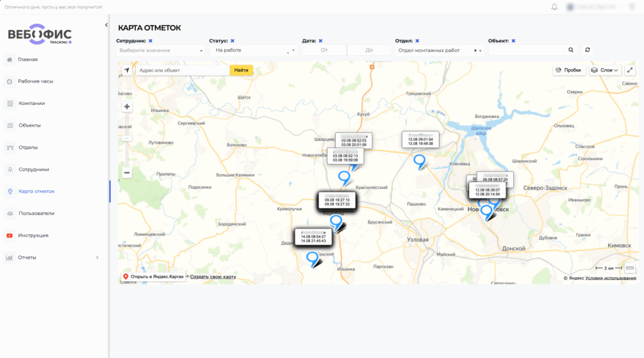Open the notifications bell
The height and width of the screenshot is (358, 644).
554,7
